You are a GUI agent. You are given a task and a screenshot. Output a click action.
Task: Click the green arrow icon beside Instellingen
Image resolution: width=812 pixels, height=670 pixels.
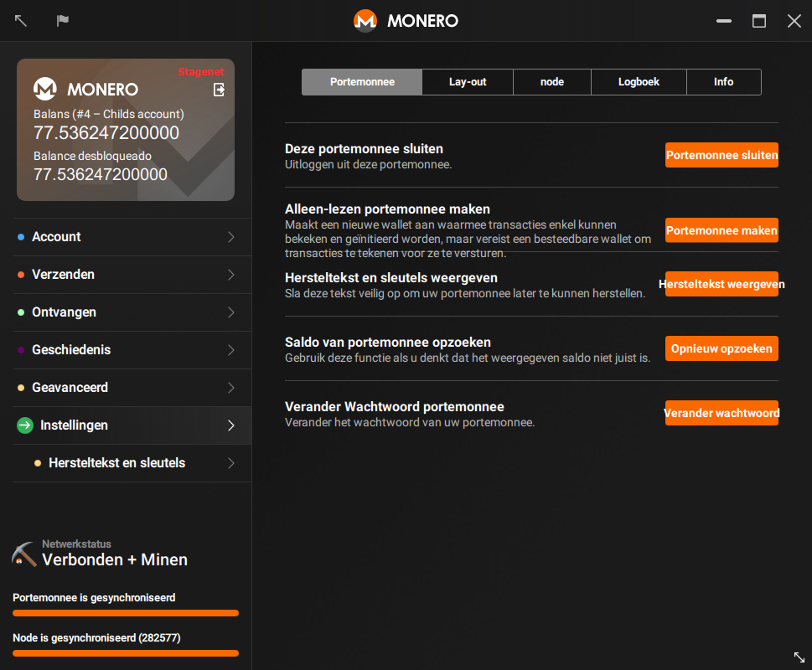tap(25, 425)
